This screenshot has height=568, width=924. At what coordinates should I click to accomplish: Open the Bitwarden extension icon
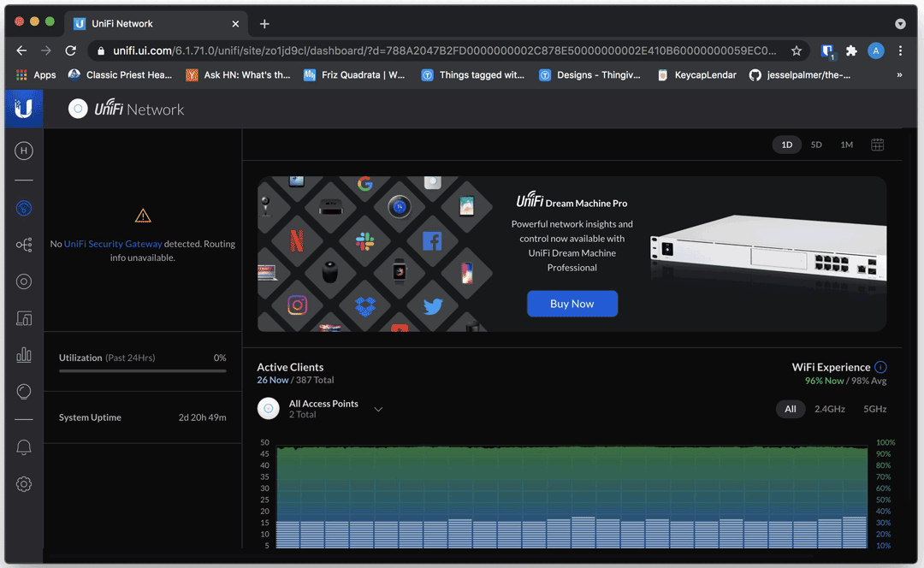[x=827, y=51]
